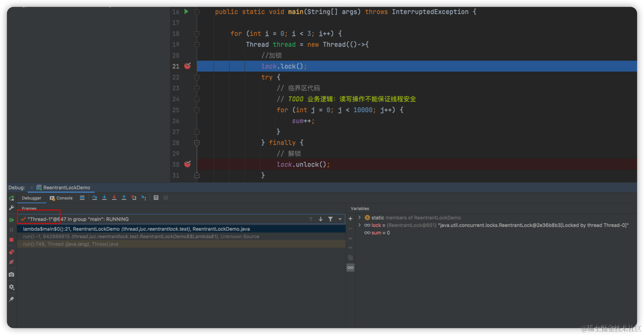Viewport: 644px width, 335px height.
Task: Mute all breakpoints
Action: (11, 262)
